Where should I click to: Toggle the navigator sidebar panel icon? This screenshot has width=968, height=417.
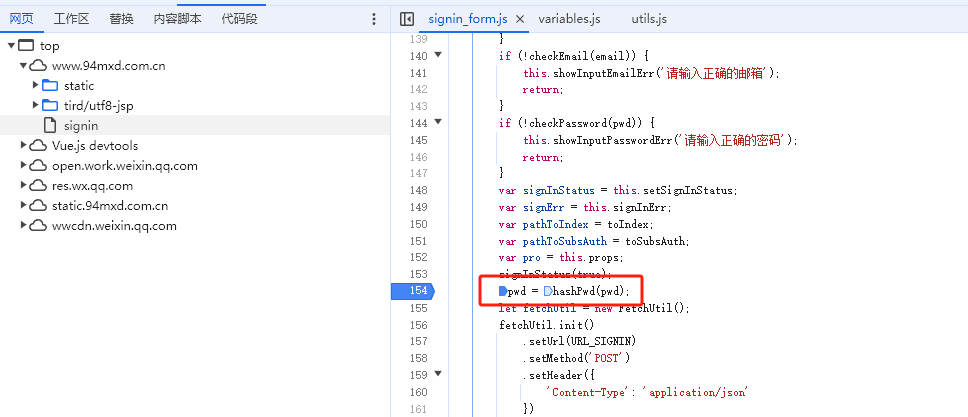pos(406,19)
